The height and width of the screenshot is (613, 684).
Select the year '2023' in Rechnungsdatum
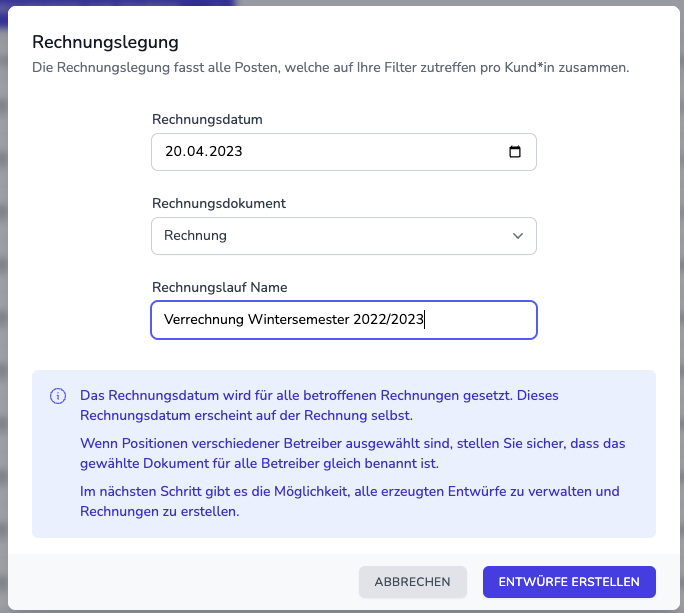pos(225,152)
